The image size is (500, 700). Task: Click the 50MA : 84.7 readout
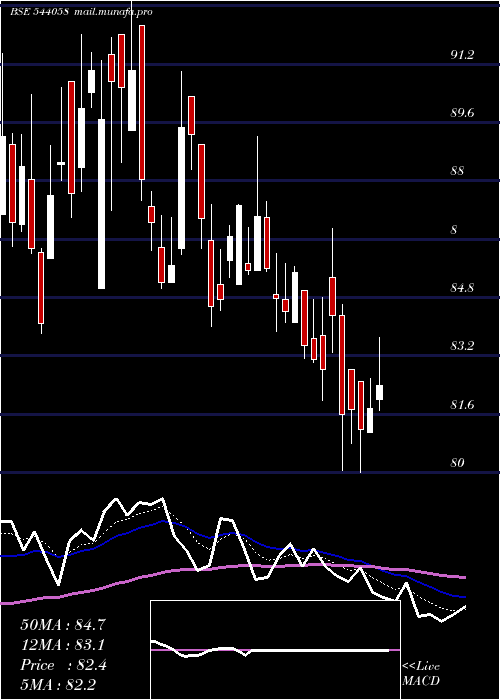[63, 625]
